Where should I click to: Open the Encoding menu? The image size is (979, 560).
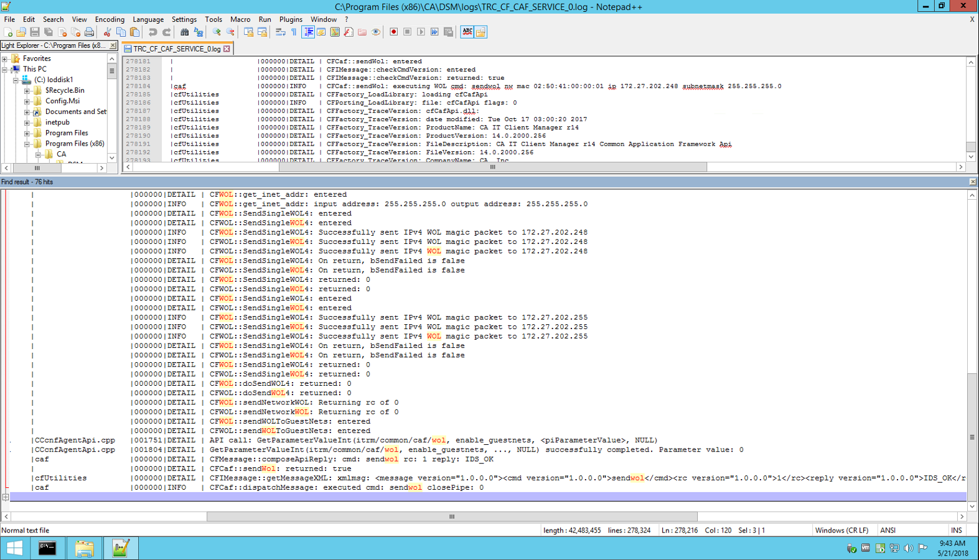point(110,19)
